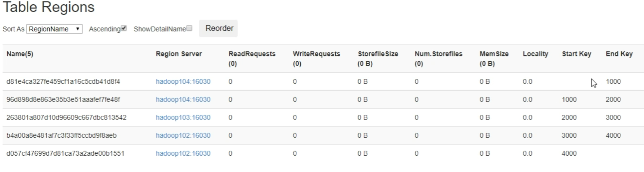
Task: Enable the ShowDetailName checkbox
Action: 189,28
